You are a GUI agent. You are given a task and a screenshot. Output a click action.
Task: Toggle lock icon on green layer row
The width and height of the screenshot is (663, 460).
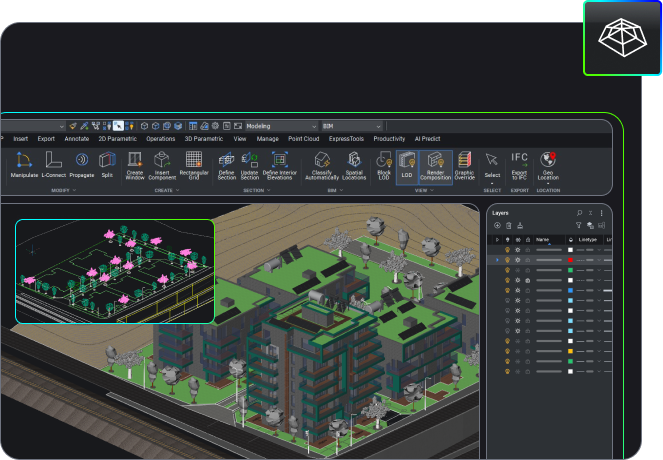pos(527,271)
